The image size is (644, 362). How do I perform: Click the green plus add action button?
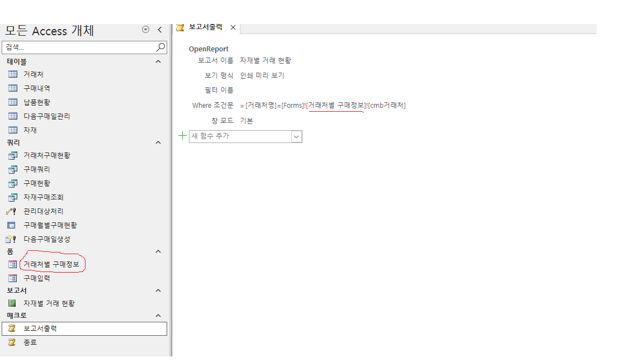(182, 136)
